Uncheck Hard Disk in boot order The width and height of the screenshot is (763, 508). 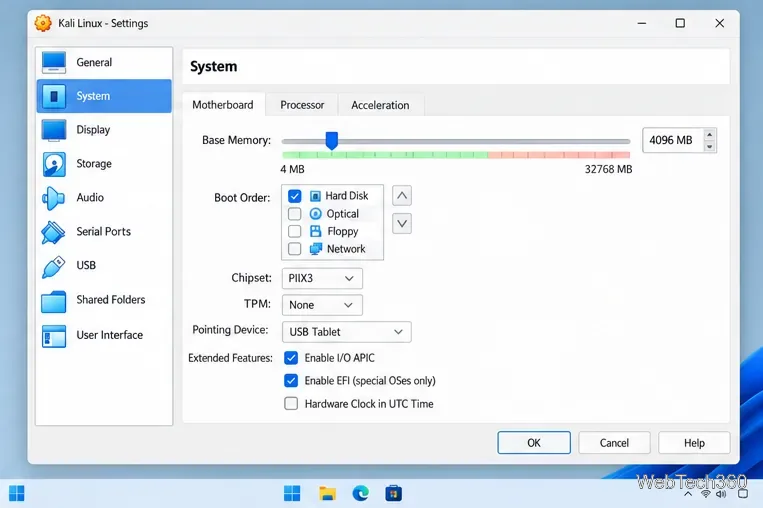294,196
